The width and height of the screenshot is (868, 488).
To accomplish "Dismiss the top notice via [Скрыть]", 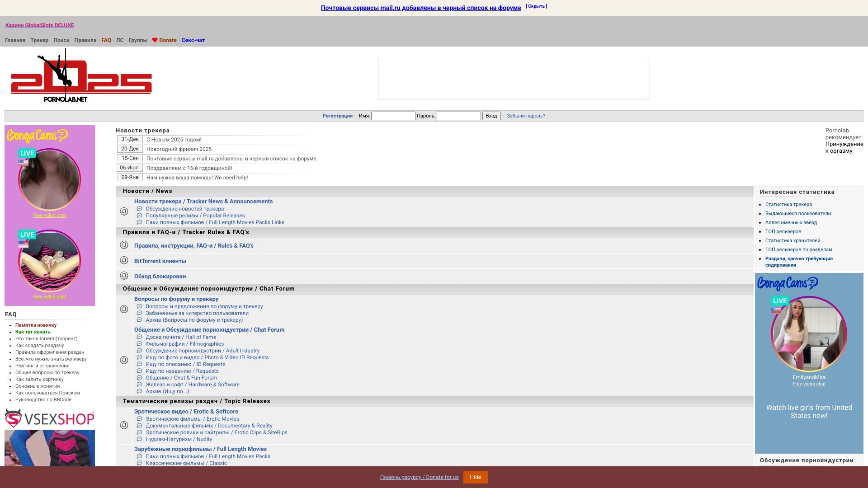I will 536,6.
